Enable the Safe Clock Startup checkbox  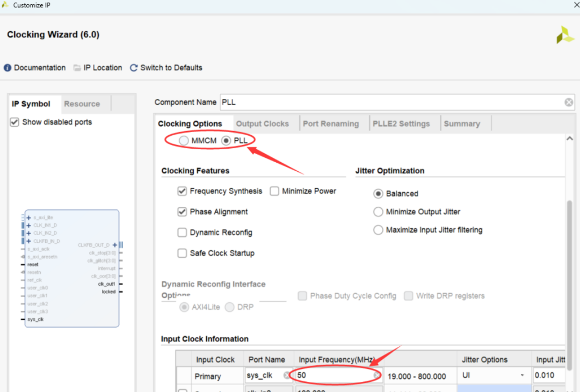click(x=182, y=253)
